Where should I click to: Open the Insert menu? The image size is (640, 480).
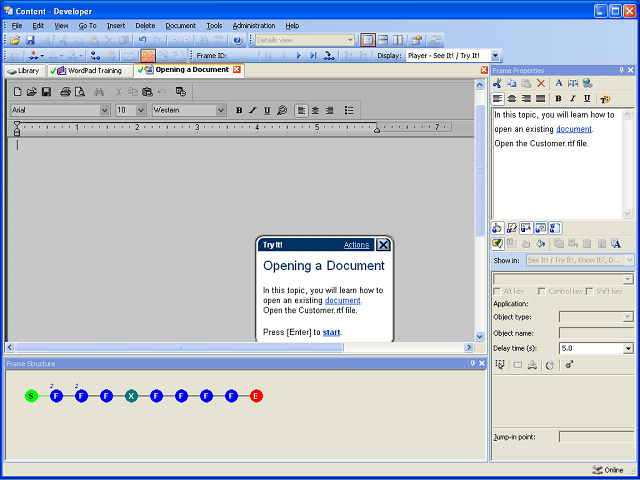click(x=116, y=26)
